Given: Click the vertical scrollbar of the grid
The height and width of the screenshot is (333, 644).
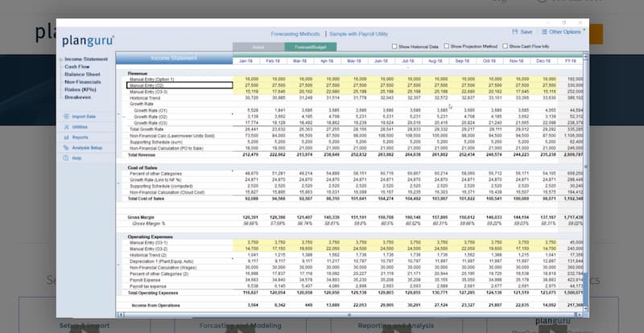Looking at the screenshot, I should (x=586, y=181).
